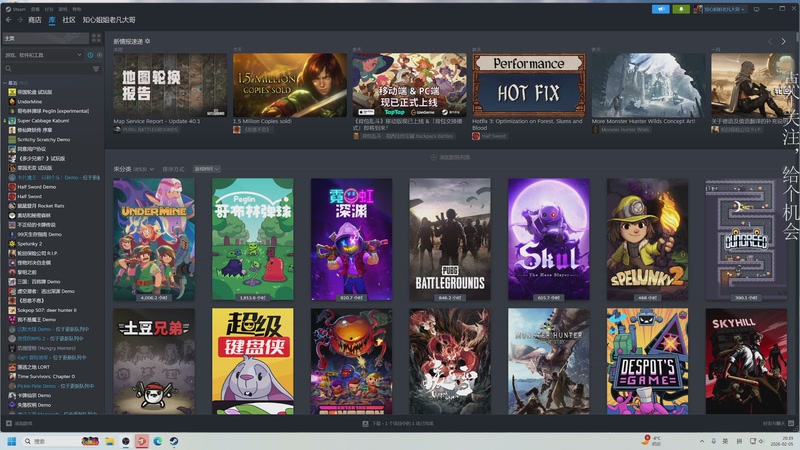Click the add a game button at the bottom left
Viewport: 800px width, 450px height.
point(19,423)
